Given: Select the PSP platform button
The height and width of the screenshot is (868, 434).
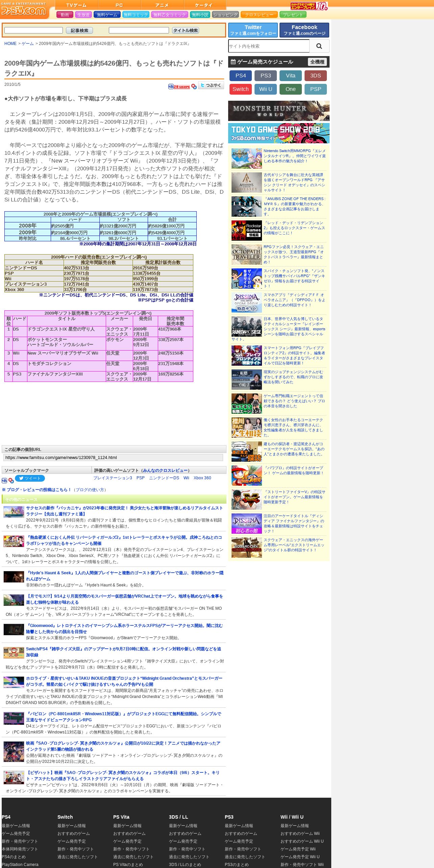Looking at the screenshot, I should pyautogui.click(x=316, y=89).
